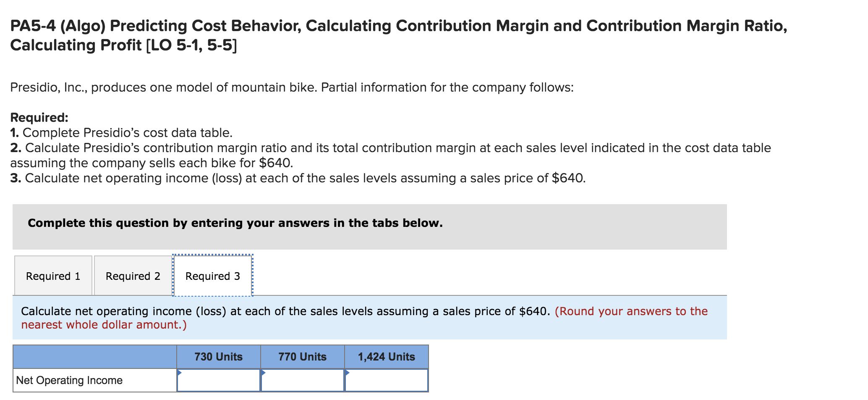Click the 1,424 Units column header

point(386,356)
